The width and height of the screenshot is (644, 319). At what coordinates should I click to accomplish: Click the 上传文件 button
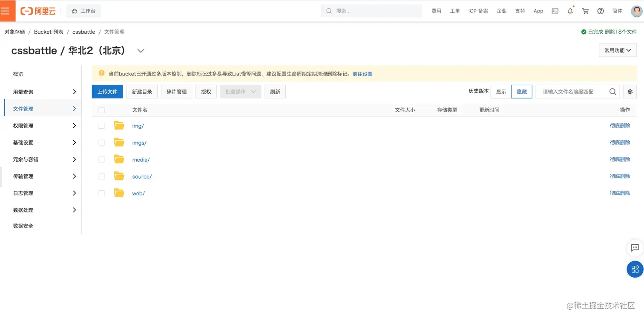click(107, 91)
